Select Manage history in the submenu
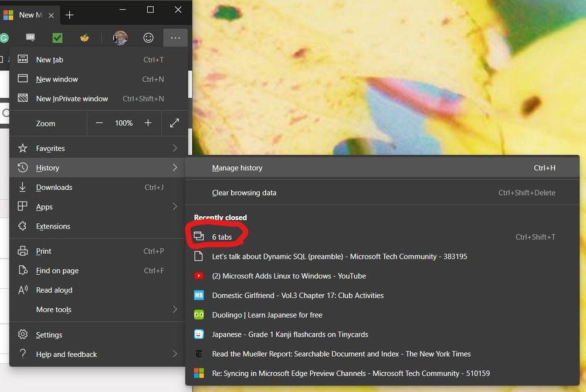586x392 pixels. tap(382, 168)
